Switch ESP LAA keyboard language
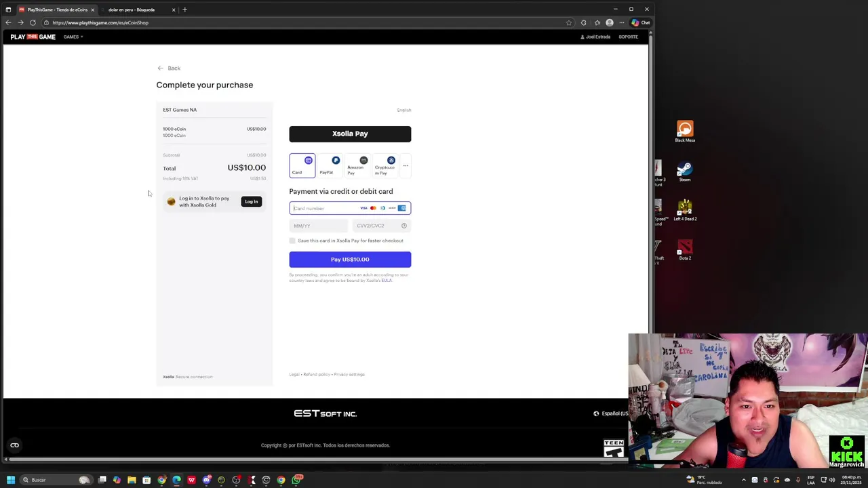Viewport: 868px width, 488px height. coord(811,480)
